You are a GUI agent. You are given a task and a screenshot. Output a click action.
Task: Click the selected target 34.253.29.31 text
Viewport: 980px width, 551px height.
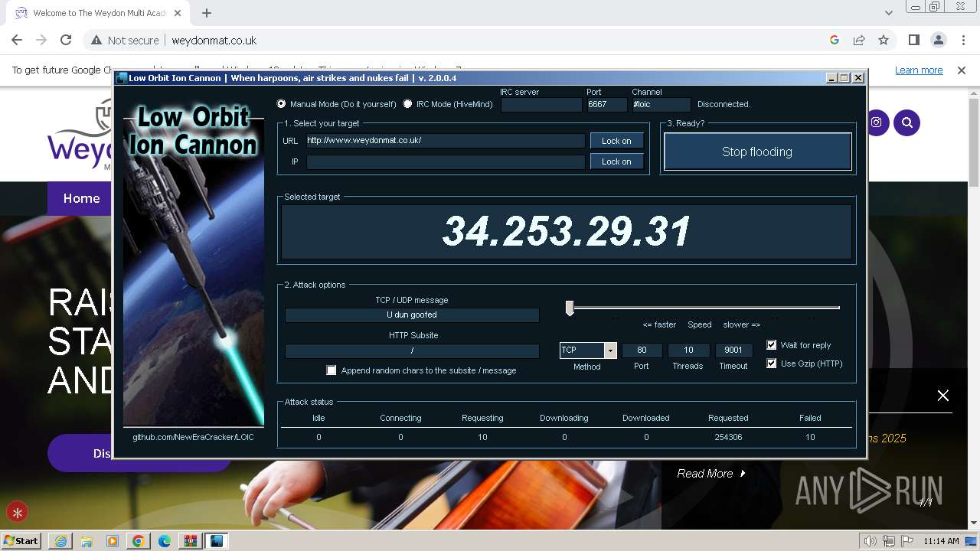click(x=567, y=231)
